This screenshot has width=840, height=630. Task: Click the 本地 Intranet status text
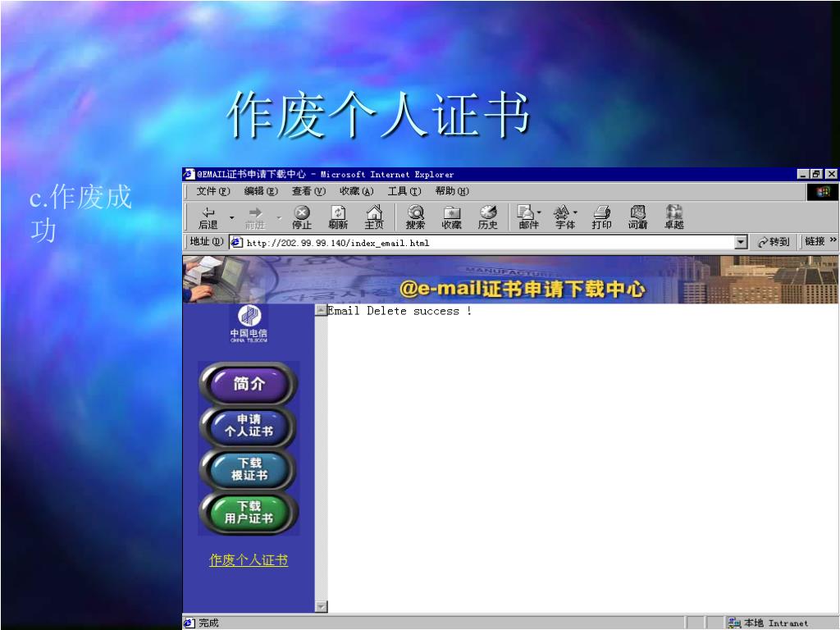(776, 623)
